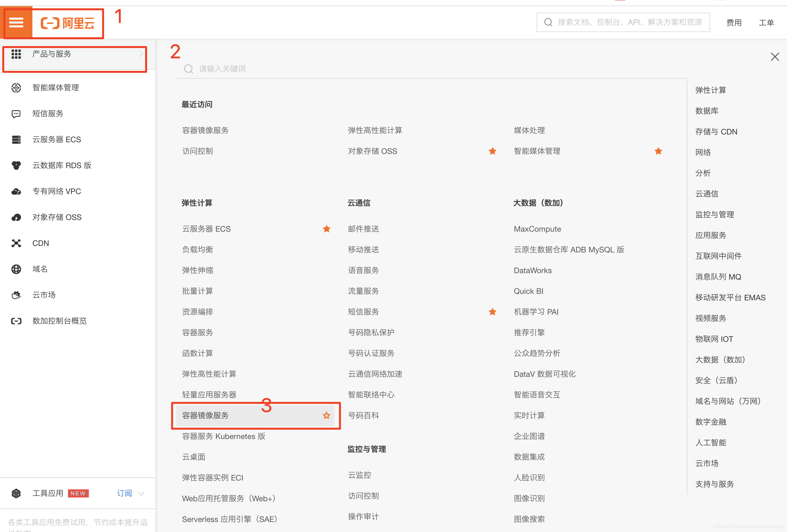
Task: Open 弹性容器实例 ECI service
Action: coord(212,478)
